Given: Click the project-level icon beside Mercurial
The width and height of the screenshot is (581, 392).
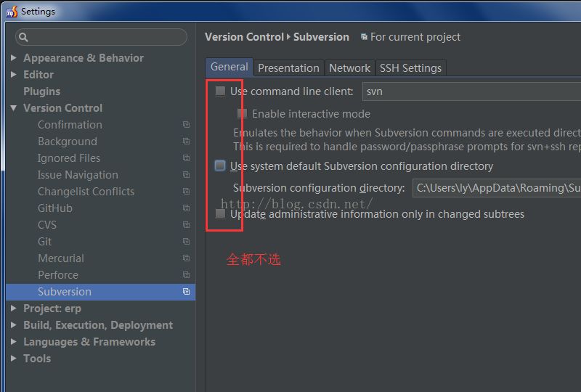Looking at the screenshot, I should 187,258.
